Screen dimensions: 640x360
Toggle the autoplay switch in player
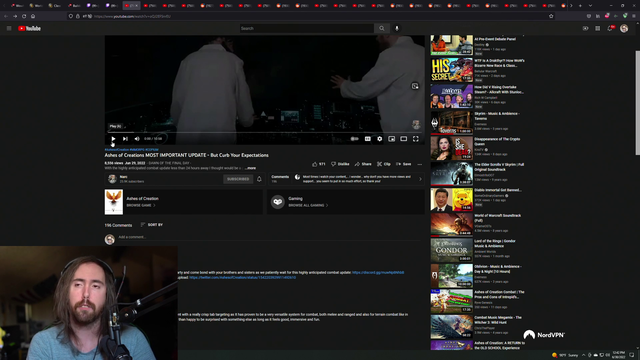(x=355, y=139)
